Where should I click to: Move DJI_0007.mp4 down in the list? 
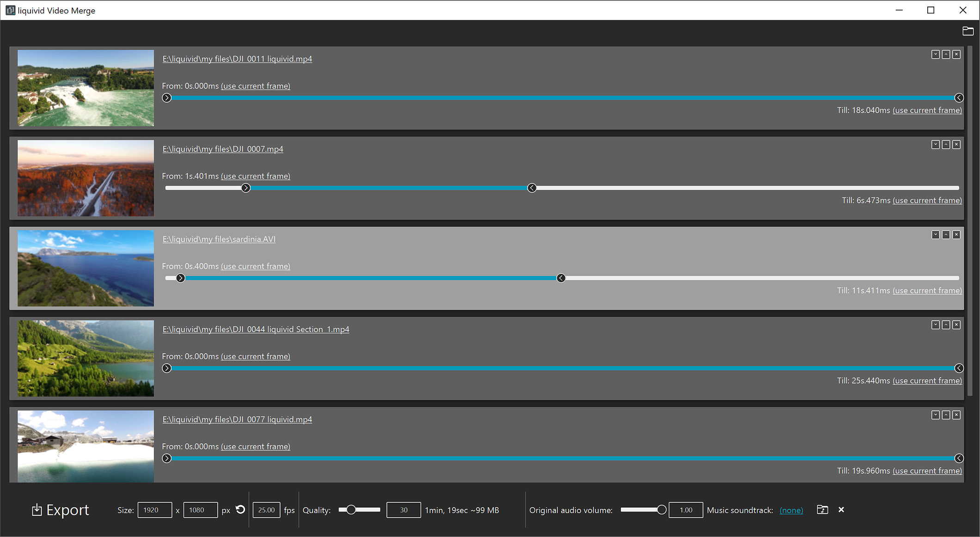click(x=935, y=145)
